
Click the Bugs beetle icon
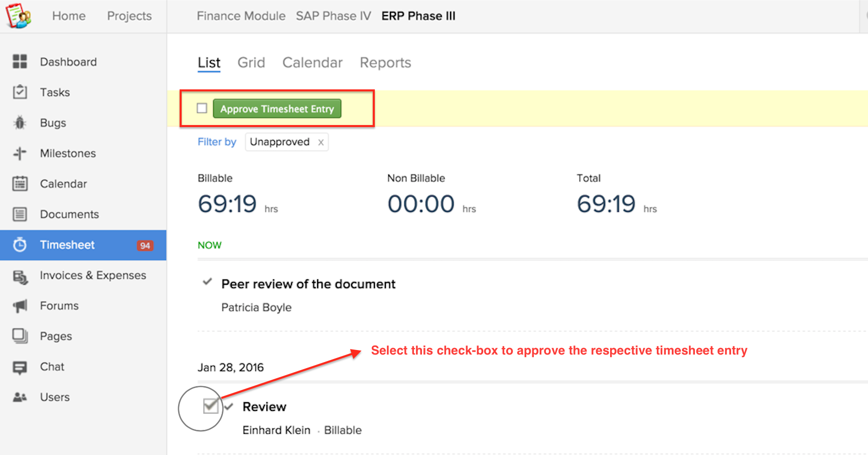click(x=20, y=123)
